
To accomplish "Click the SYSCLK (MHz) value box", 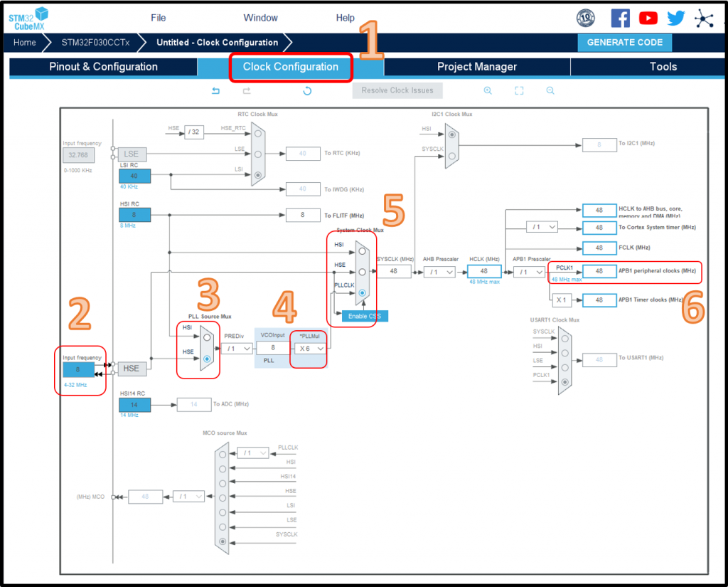I will click(x=394, y=271).
